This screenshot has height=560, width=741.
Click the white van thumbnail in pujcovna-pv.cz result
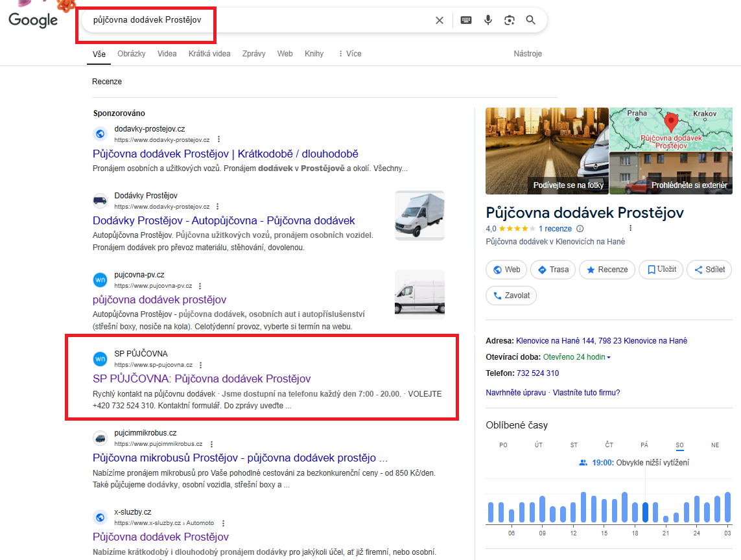(x=419, y=294)
